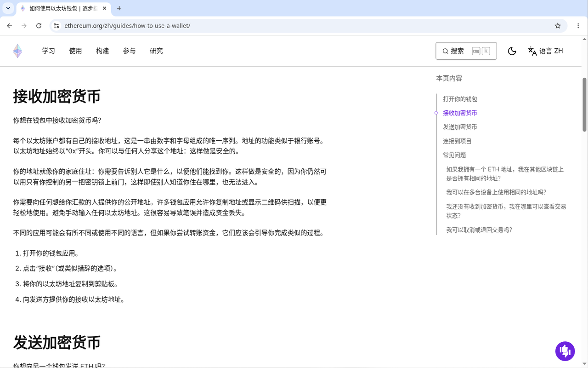Open the 研究 navigation menu
The height and width of the screenshot is (368, 588).
coord(156,51)
